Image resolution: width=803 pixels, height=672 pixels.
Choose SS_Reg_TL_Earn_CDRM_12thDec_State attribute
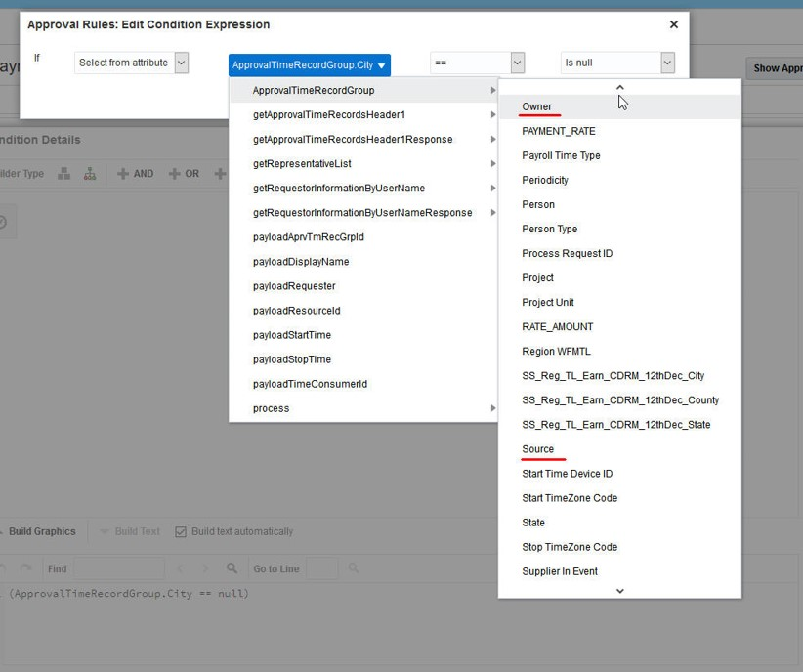tap(619, 425)
